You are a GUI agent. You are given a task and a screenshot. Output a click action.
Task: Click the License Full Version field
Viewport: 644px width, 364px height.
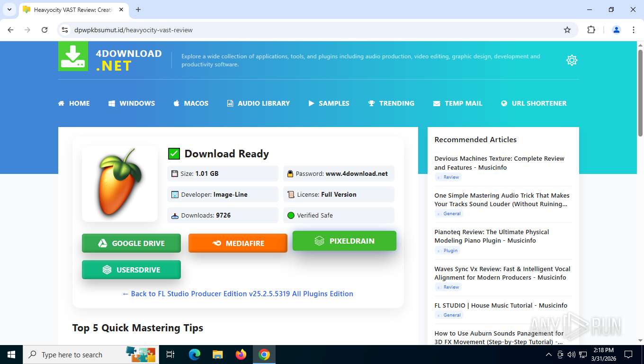tap(339, 194)
